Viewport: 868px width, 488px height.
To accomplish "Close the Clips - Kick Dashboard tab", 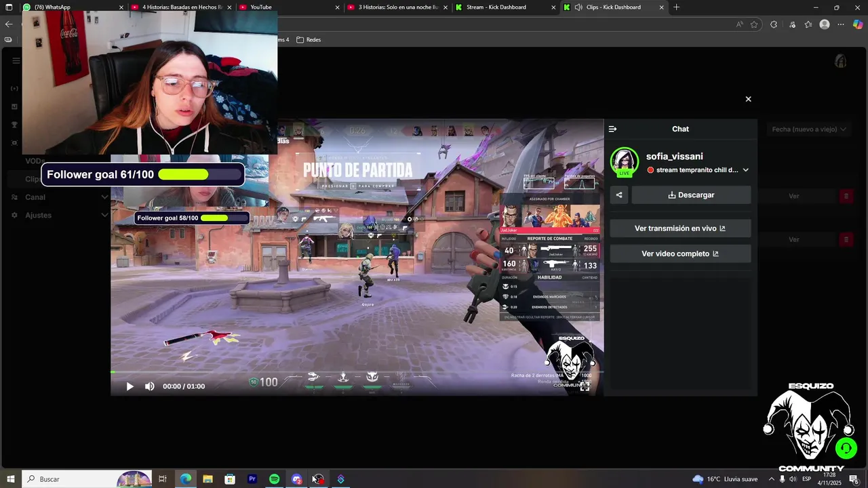I will pos(661,7).
